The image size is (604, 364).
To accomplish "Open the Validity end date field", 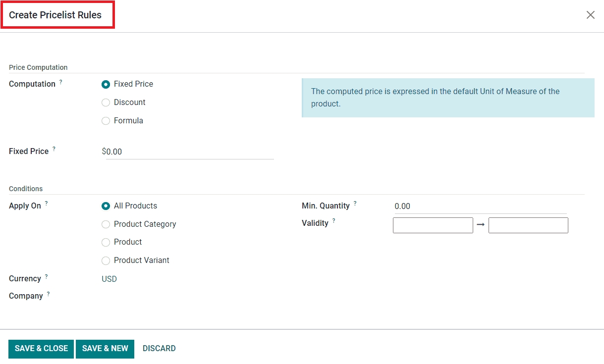I will 528,225.
